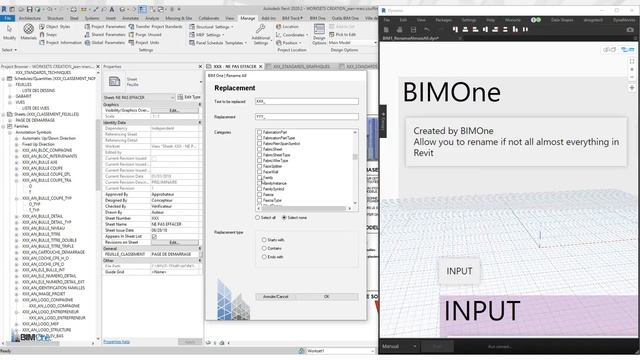Click Annuler/Cancel in the dialog

pos(276,297)
